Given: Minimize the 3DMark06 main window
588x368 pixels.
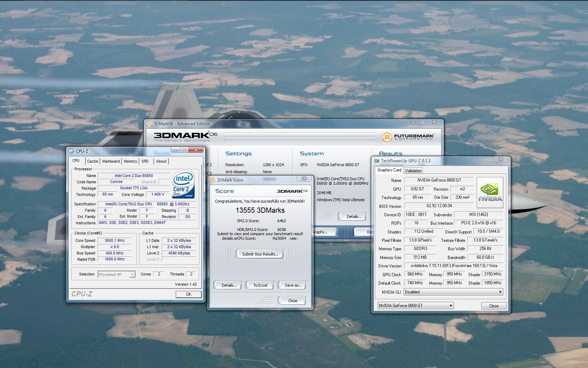Looking at the screenshot, I should click(x=414, y=122).
